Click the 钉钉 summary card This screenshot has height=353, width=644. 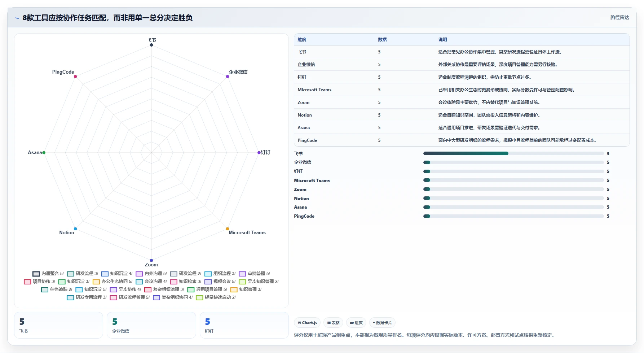click(244, 325)
